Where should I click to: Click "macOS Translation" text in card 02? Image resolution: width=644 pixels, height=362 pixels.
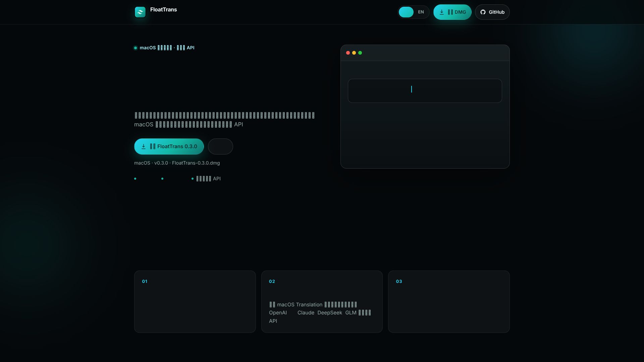300,305
